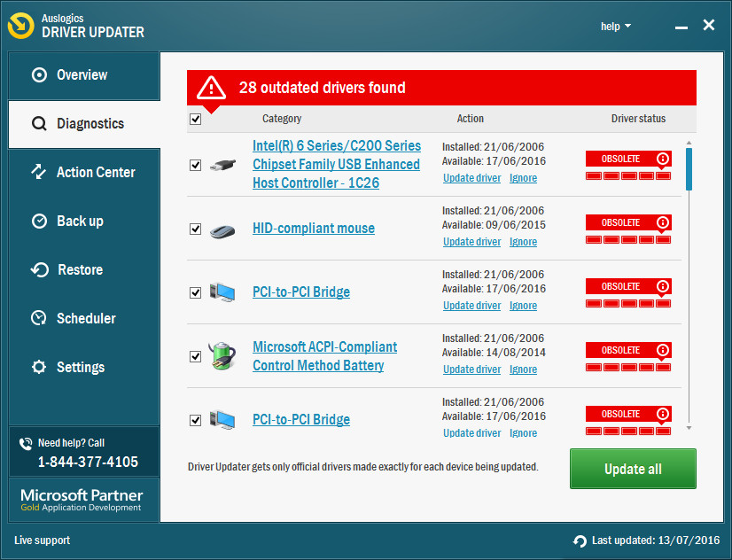Select the Diagnostics tab
This screenshot has height=560, width=732.
84,124
